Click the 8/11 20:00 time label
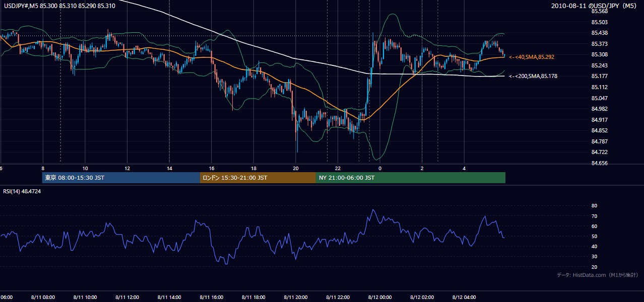The image size is (644, 302). tap(296, 297)
